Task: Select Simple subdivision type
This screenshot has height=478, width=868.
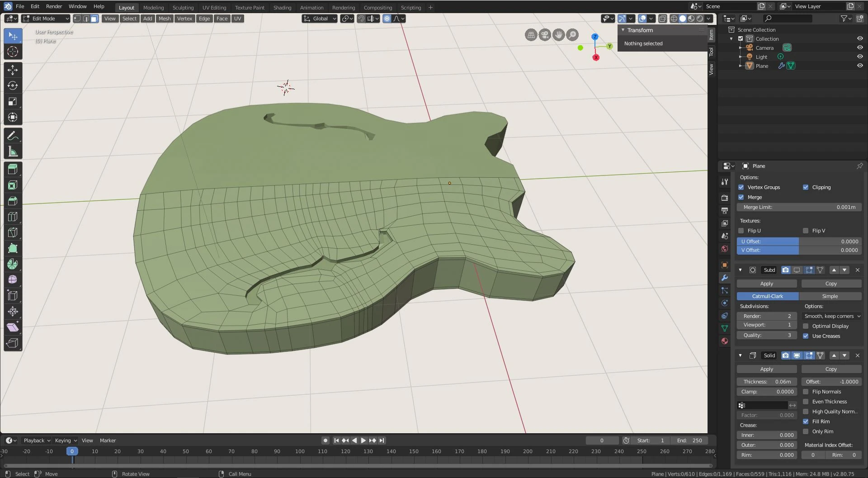Action: tap(830, 296)
